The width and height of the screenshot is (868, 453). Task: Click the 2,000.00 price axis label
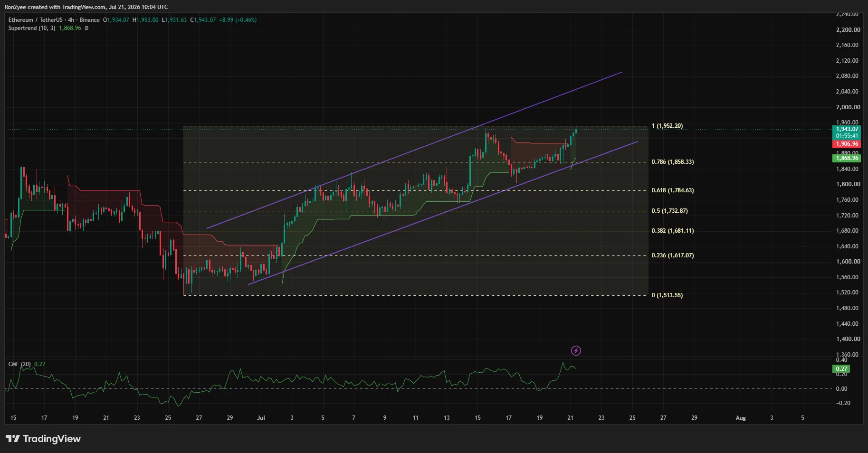(848, 107)
